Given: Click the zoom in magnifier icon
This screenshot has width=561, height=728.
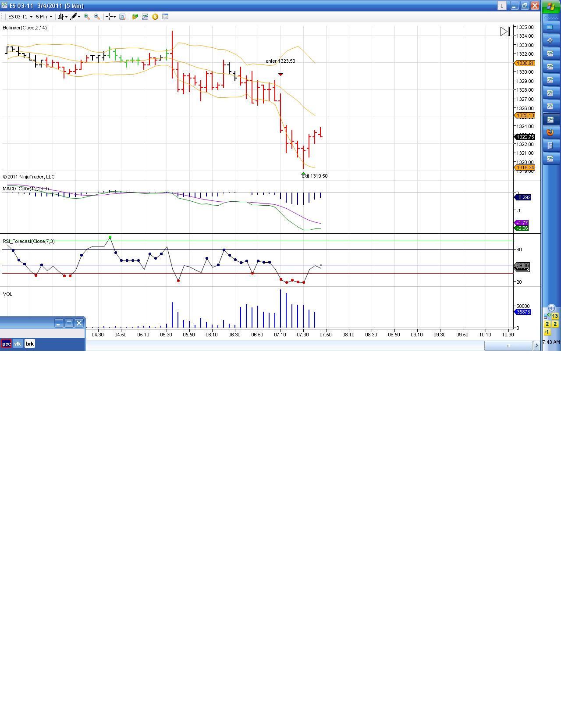Looking at the screenshot, I should (x=87, y=17).
